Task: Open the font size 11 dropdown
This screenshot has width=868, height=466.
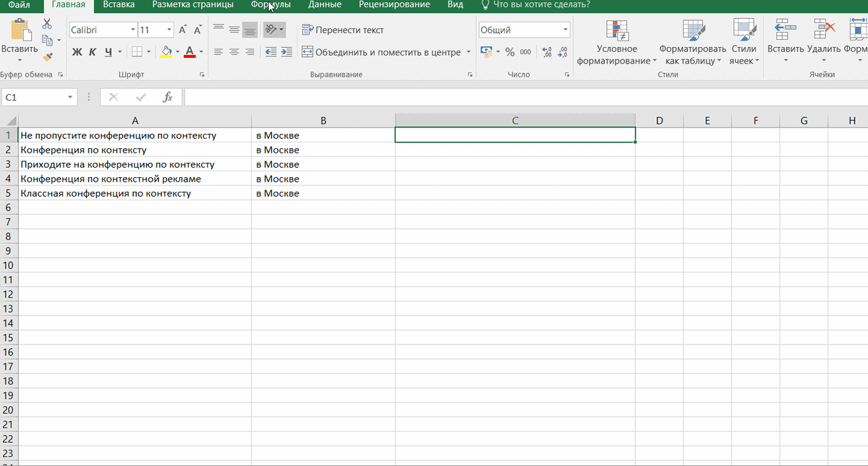Action: coord(169,30)
